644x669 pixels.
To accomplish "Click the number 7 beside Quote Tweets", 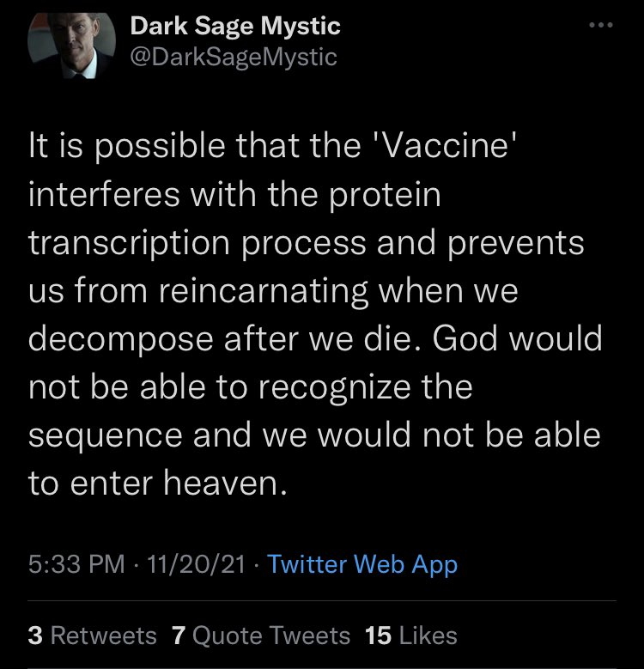I will (179, 636).
